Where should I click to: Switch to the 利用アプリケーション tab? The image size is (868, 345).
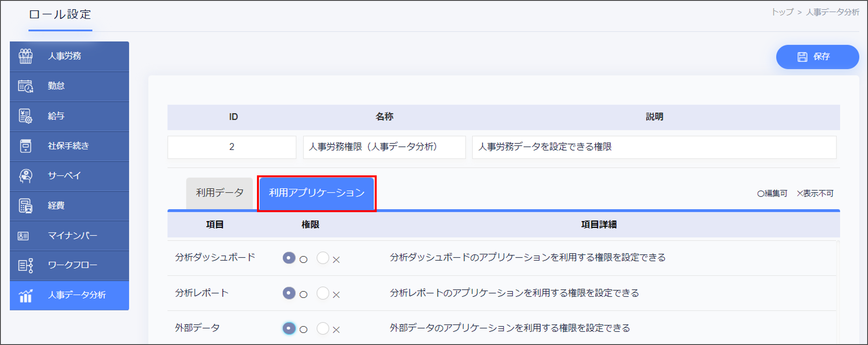317,193
